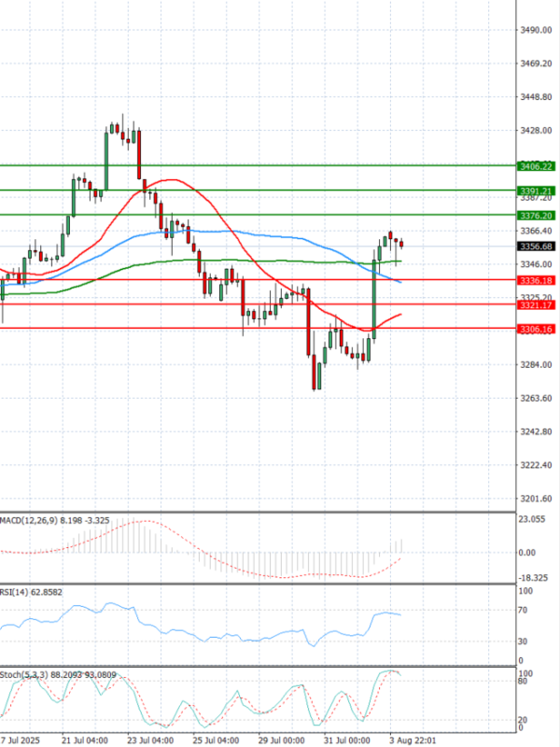Click the 70 level on RSI scale
The width and height of the screenshot is (560, 747).
coord(523,611)
